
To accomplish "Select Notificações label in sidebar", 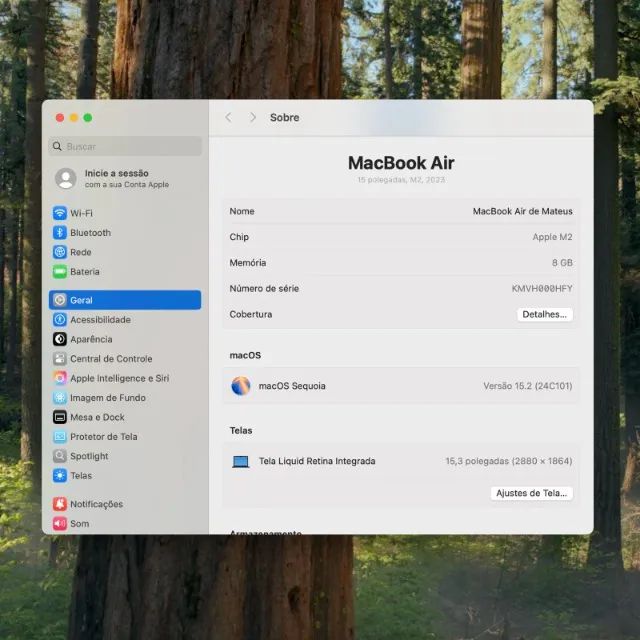I will point(97,504).
